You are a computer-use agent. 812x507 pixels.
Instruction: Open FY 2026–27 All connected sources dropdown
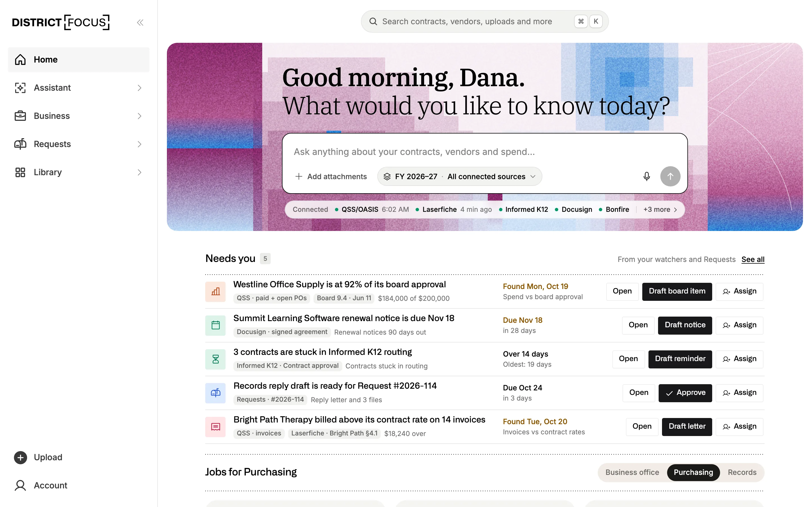click(x=459, y=176)
